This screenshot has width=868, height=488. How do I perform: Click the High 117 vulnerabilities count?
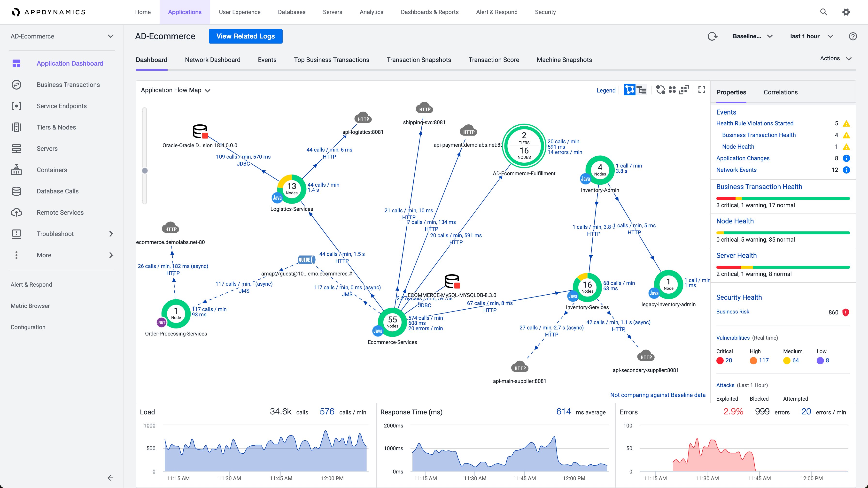pos(764,360)
